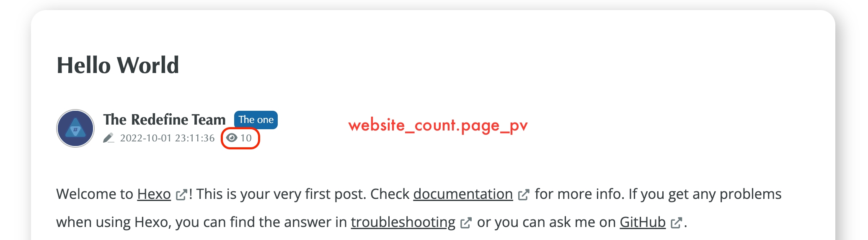Screen dimensions: 868x240
Task: Open the troubleshooting link
Action: (403, 222)
